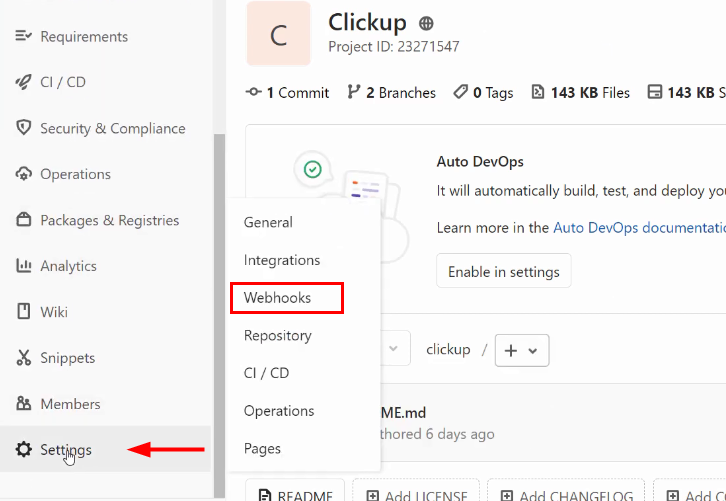Click the Add LICENSE button
This screenshot has width=726, height=501.
tap(416, 491)
